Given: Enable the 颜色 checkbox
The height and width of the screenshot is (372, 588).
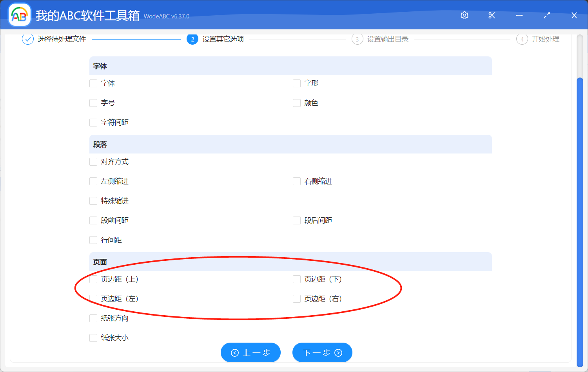Looking at the screenshot, I should coord(296,103).
